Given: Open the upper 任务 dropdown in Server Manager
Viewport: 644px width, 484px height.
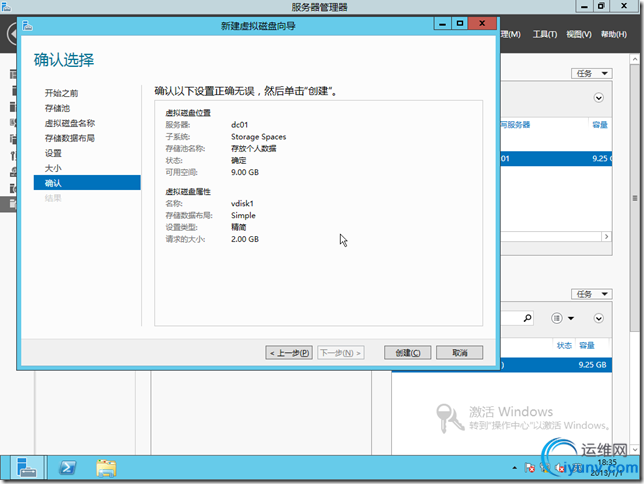Looking at the screenshot, I should 591,74.
